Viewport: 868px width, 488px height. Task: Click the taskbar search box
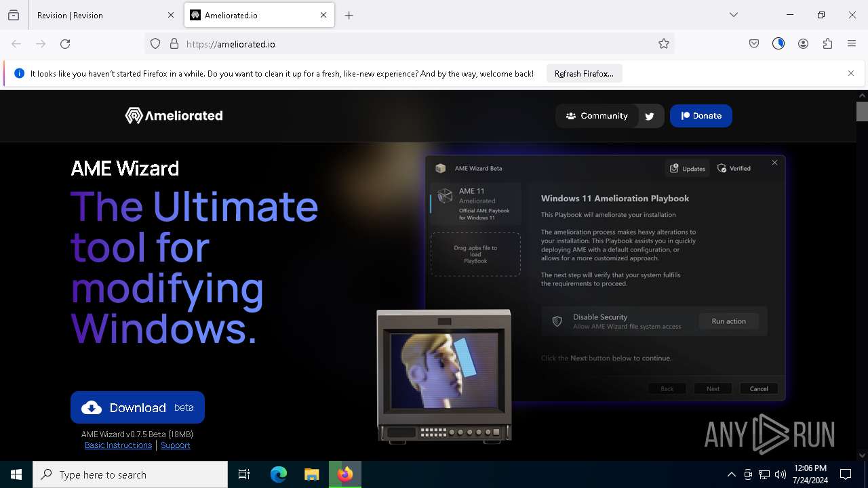130,474
